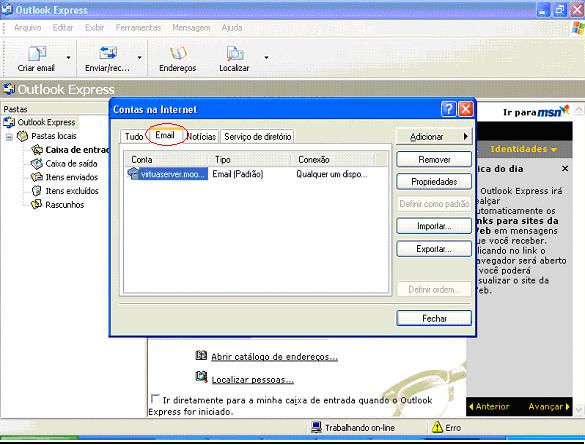
Task: Click the Windows flag logo icon
Action: click(x=578, y=28)
